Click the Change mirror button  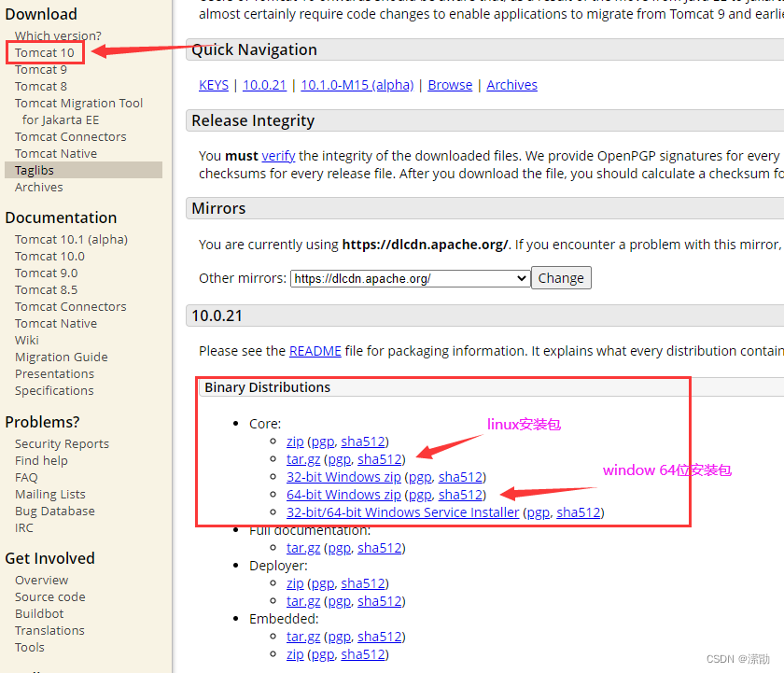click(561, 278)
